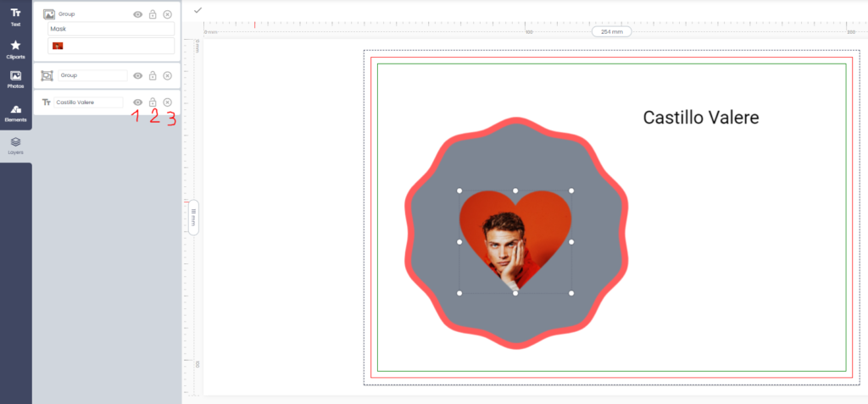Delete the Castillo Valere text layer
Image resolution: width=868 pixels, height=404 pixels.
tap(167, 102)
